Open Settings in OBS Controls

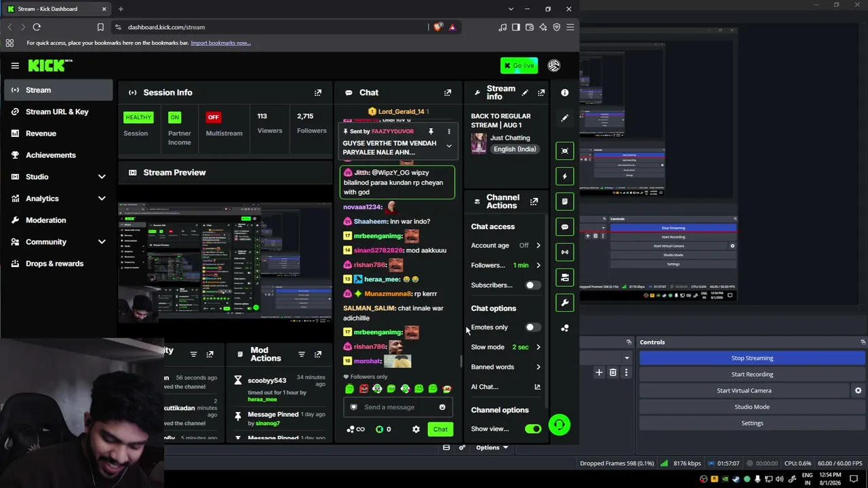click(752, 423)
